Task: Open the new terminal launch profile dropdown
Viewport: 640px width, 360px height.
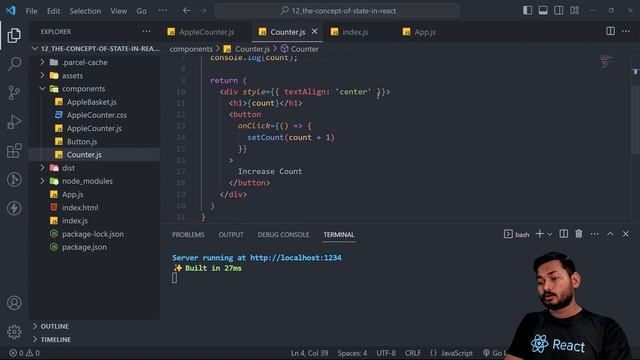Action: (549, 234)
